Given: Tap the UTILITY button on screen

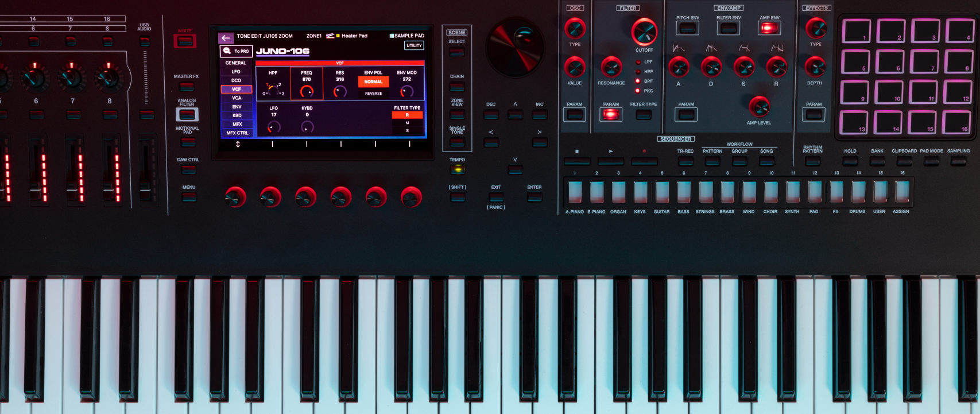Looking at the screenshot, I should [x=414, y=45].
